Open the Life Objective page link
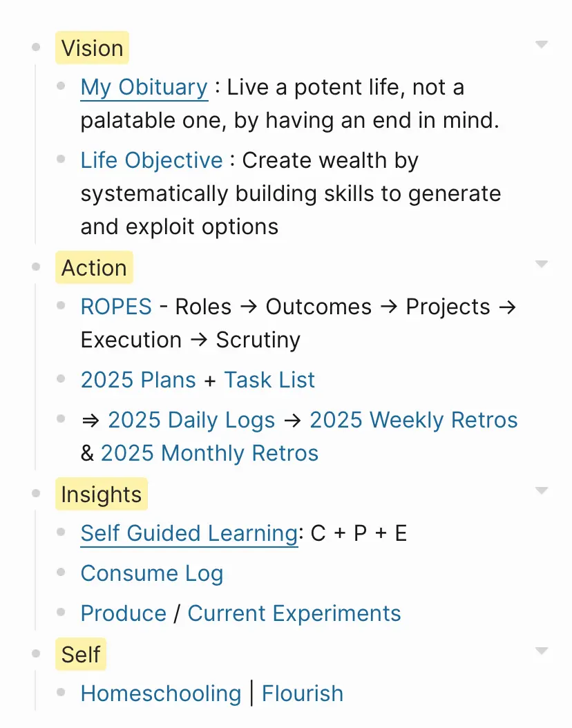Viewport: 572px width, 728px height. coord(151,161)
